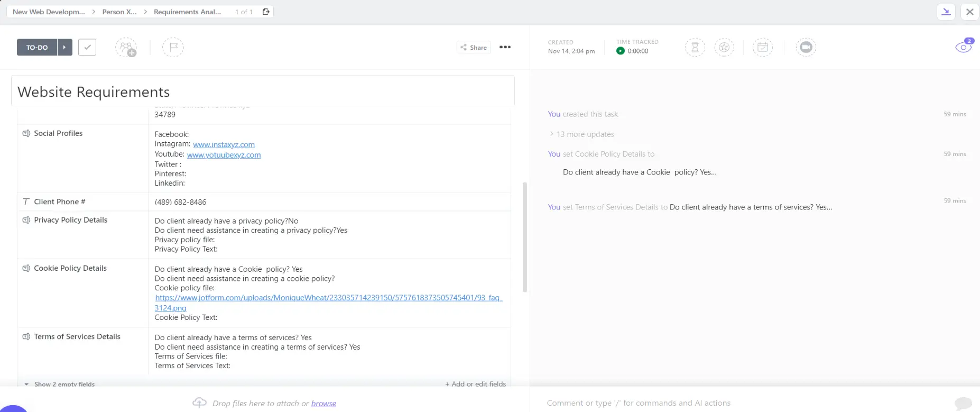This screenshot has height=412, width=980.
Task: Open sprint points star icon
Action: (x=724, y=47)
